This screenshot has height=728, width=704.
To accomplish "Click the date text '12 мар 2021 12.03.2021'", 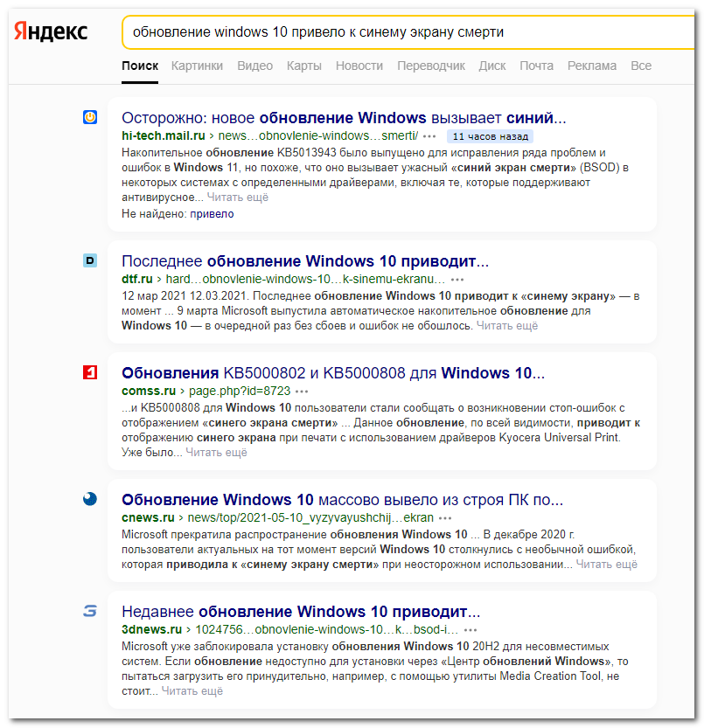I will (x=185, y=296).
